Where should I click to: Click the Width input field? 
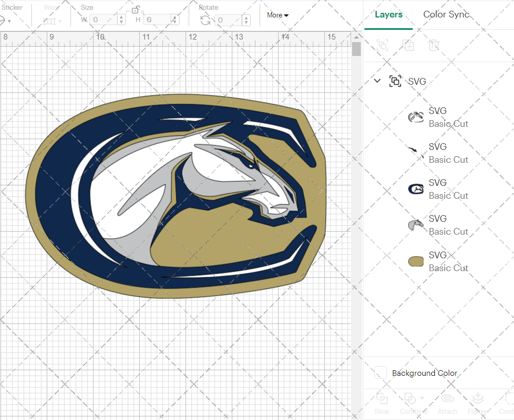point(103,19)
